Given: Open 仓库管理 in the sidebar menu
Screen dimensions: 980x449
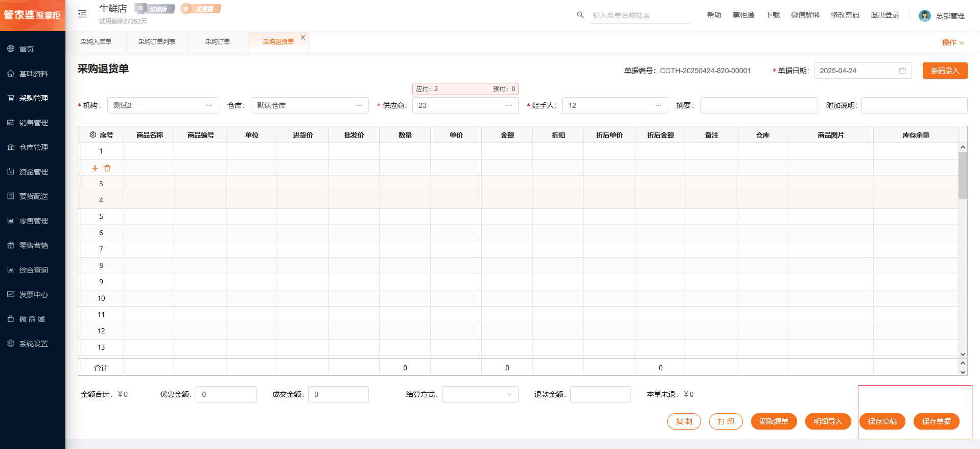Looking at the screenshot, I should 33,147.
